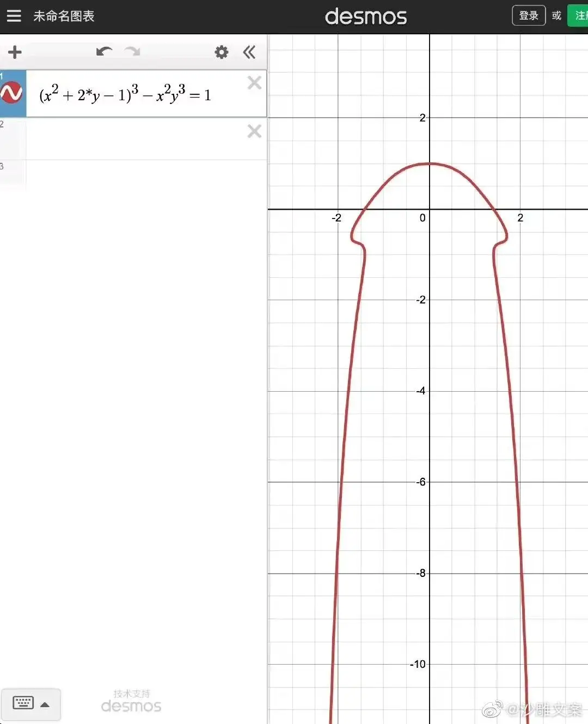Open the 技术支持 desmos footer link

[131, 701]
